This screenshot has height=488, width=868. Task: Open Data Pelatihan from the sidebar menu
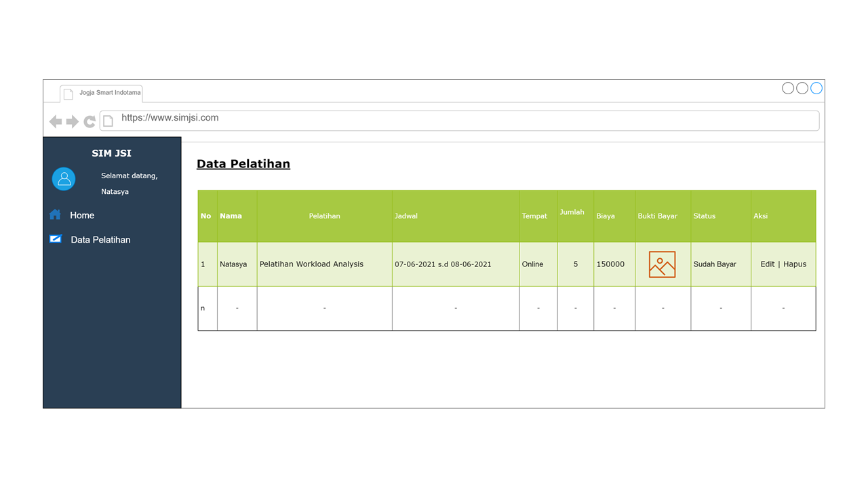click(100, 240)
